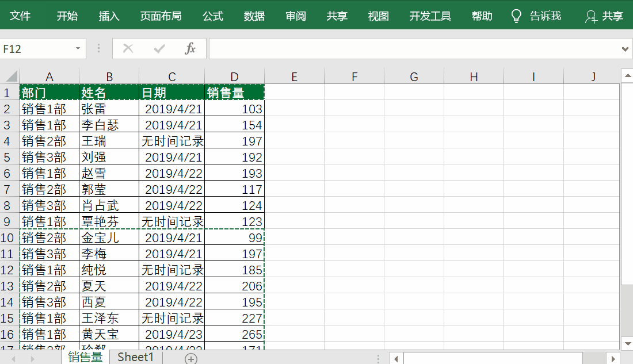633x364 pixels.
Task: Select the Sheet1 tab
Action: pos(135,357)
